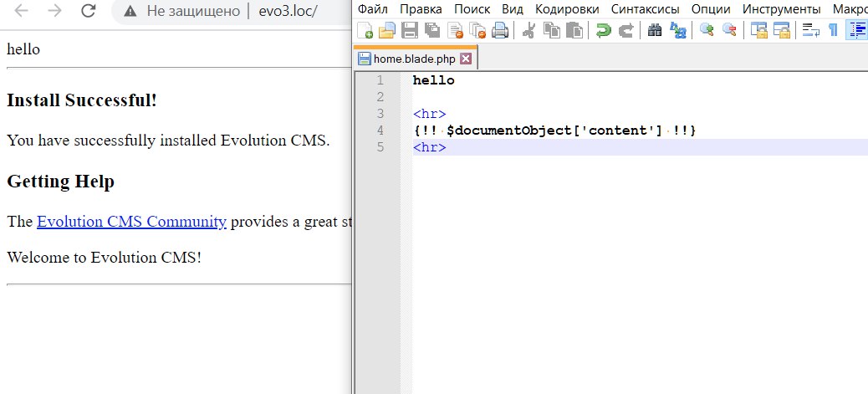
Task: Copy selection via toolbar icon
Action: click(x=551, y=30)
